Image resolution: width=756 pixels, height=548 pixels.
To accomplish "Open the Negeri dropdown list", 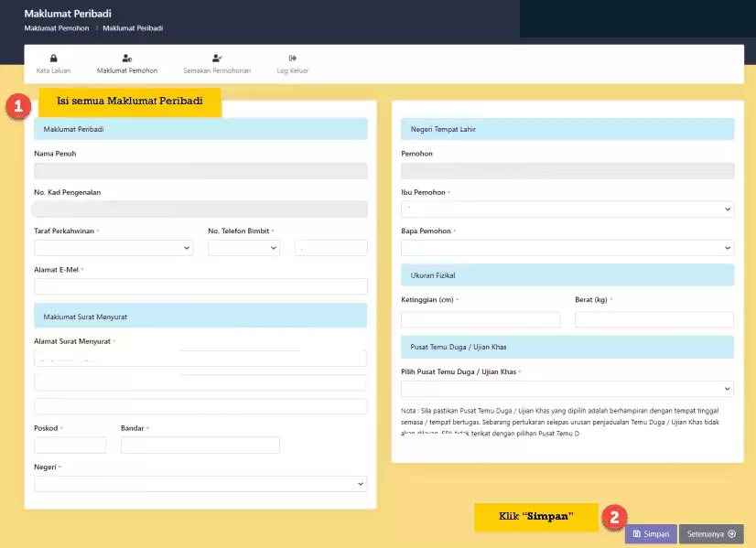I will (x=200, y=484).
